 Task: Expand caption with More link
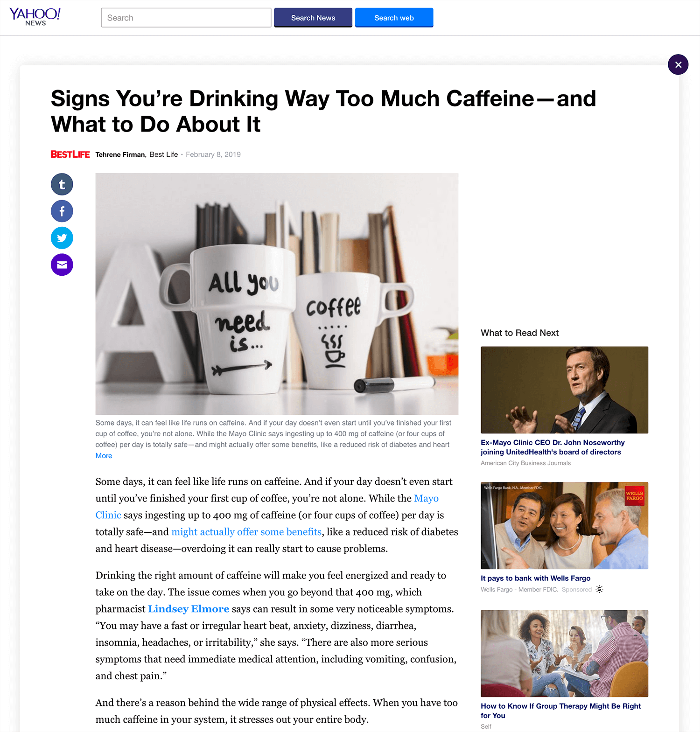(104, 456)
